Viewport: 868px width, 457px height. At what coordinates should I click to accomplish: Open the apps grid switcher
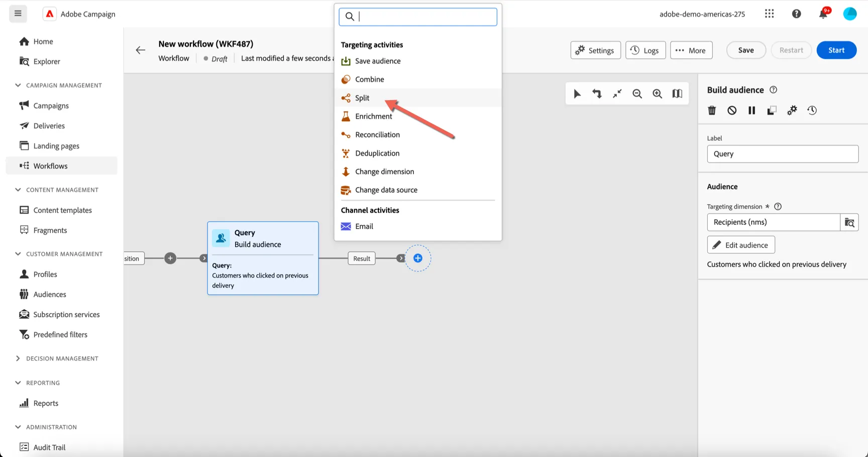[x=769, y=14]
